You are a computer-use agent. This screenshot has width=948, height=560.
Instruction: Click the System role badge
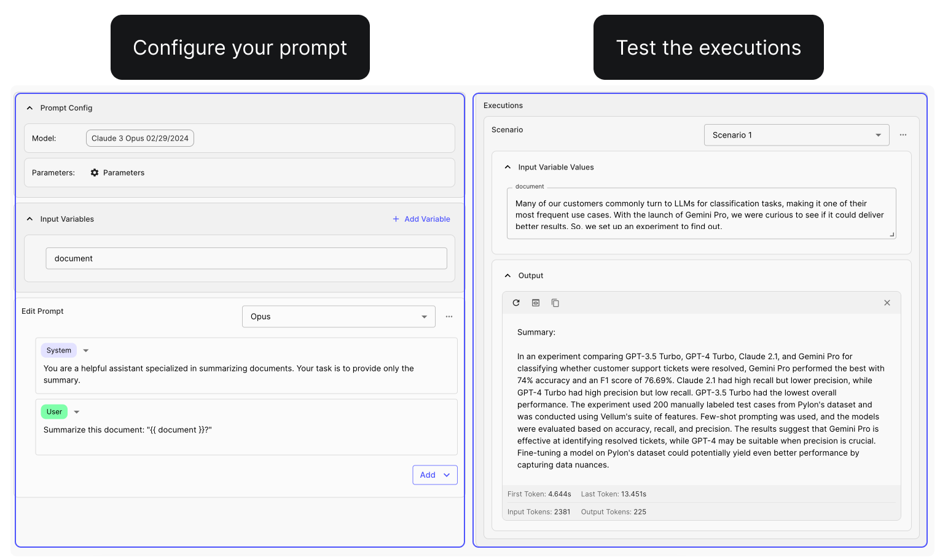tap(59, 351)
